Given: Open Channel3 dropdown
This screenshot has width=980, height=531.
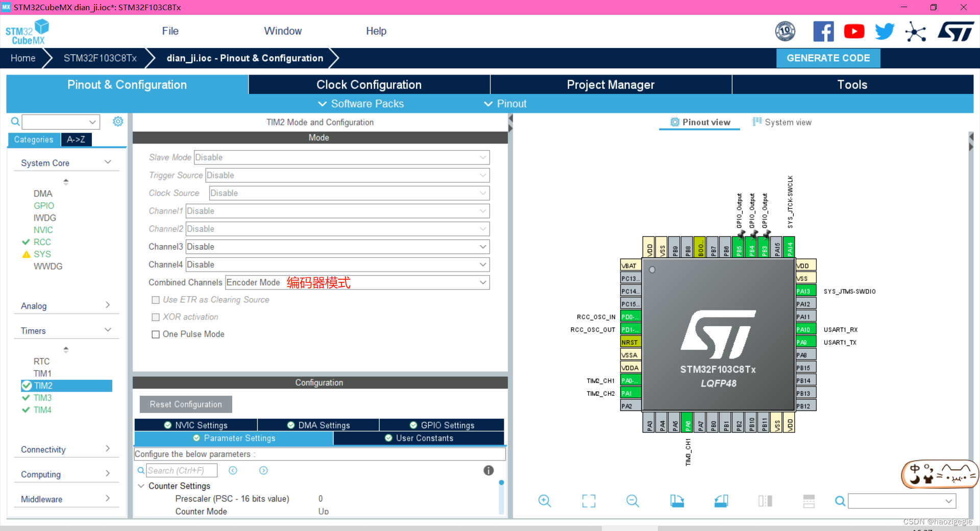Looking at the screenshot, I should (337, 247).
